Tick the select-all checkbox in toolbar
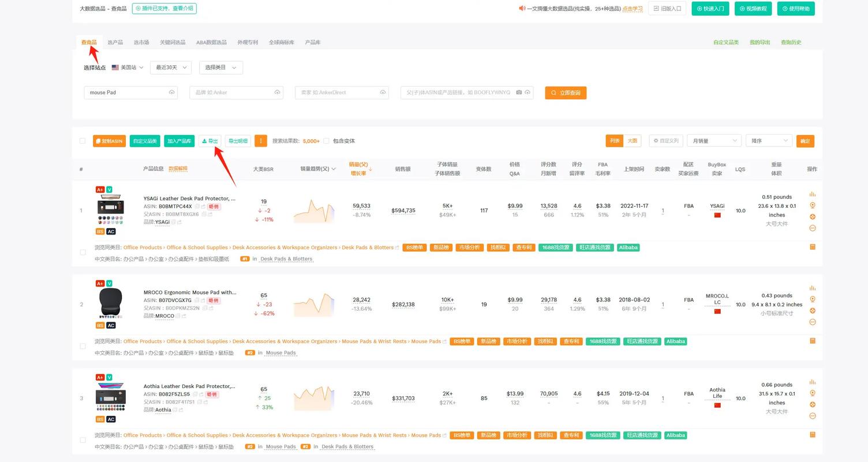 pos(83,141)
